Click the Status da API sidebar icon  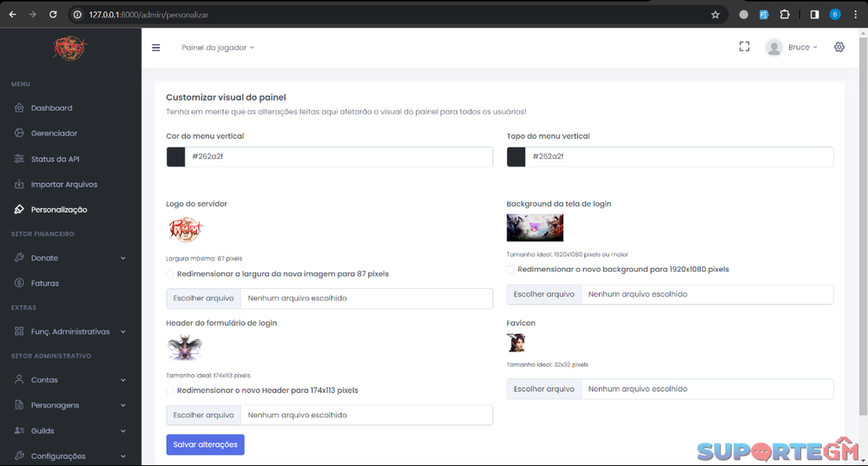click(x=19, y=159)
